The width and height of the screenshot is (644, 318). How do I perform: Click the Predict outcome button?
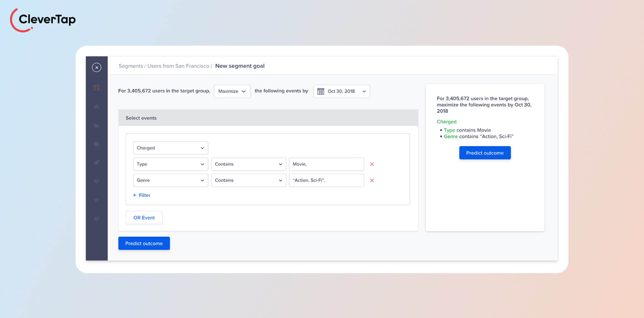tap(144, 243)
